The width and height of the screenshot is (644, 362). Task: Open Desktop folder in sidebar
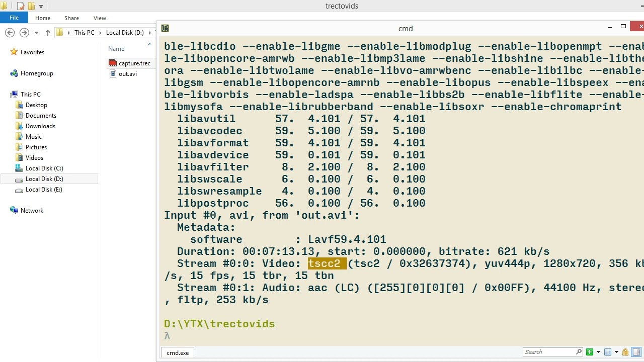click(x=36, y=105)
